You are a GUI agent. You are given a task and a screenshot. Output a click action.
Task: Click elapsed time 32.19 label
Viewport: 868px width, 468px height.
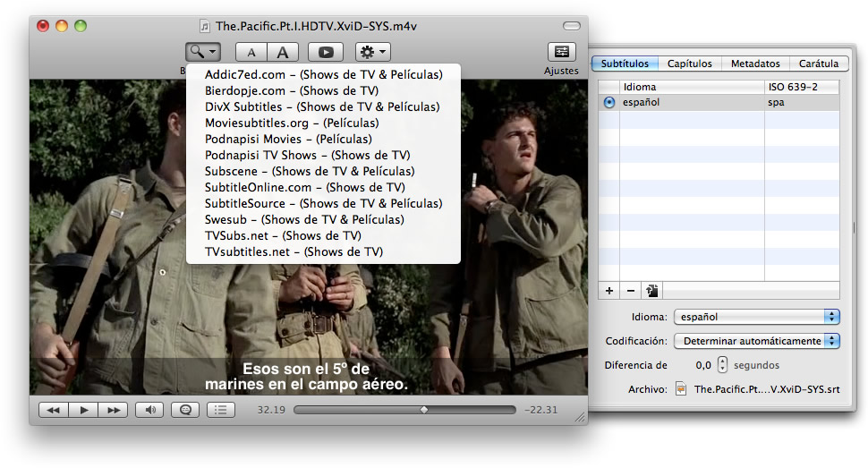271,410
